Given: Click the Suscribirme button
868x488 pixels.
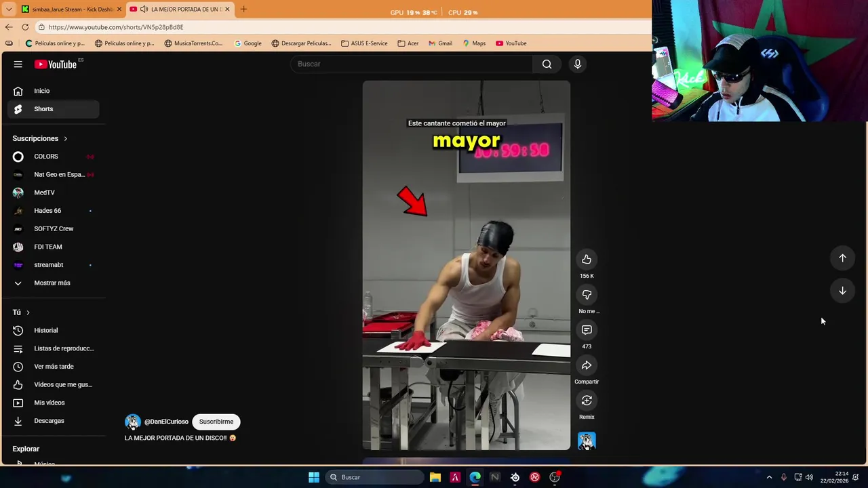Looking at the screenshot, I should click(x=216, y=422).
